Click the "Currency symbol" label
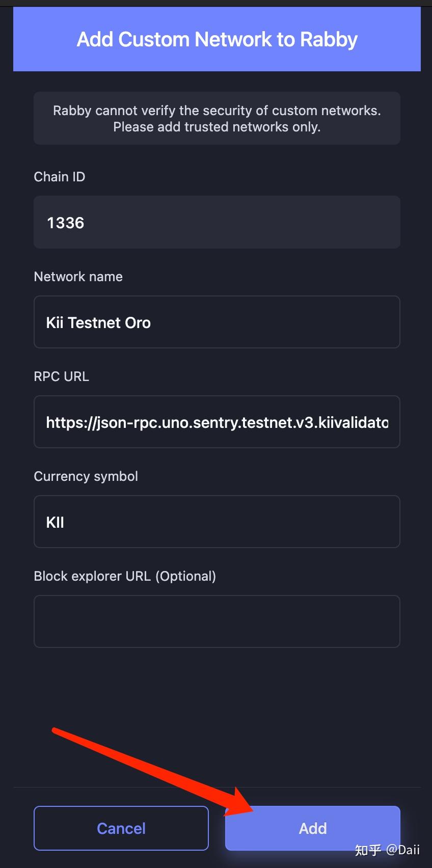432x868 pixels. (86, 476)
